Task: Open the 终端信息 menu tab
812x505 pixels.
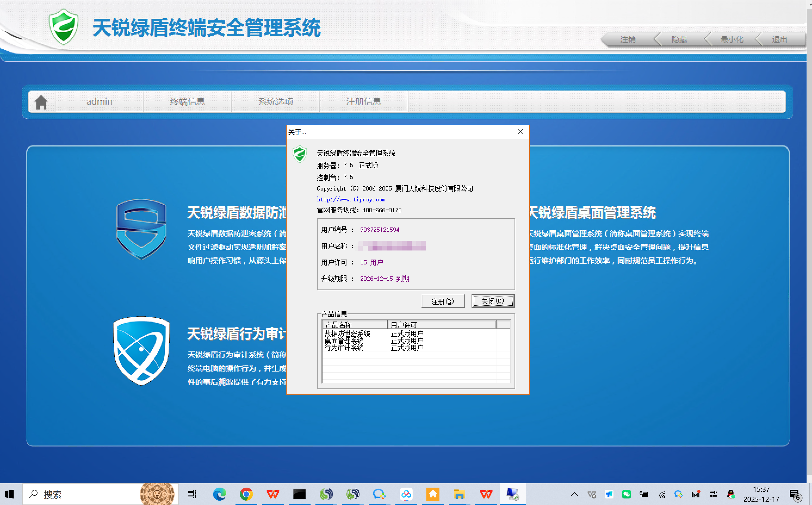Action: [x=187, y=102]
